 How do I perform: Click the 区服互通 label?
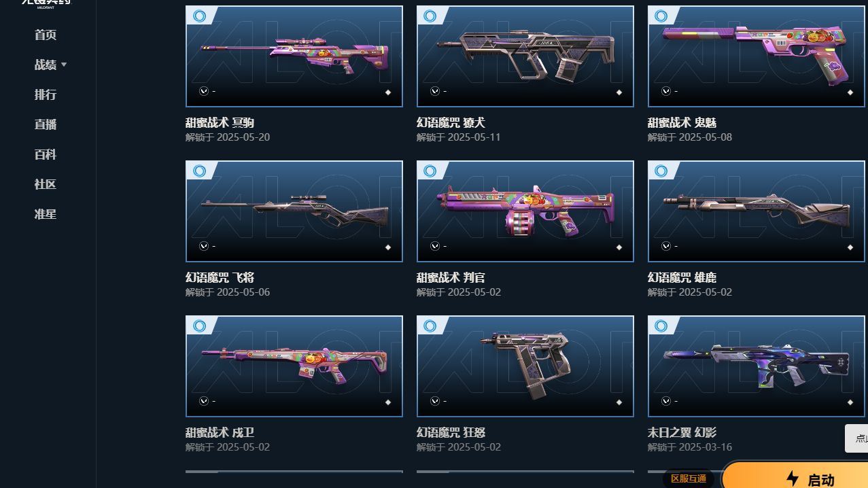coord(689,478)
